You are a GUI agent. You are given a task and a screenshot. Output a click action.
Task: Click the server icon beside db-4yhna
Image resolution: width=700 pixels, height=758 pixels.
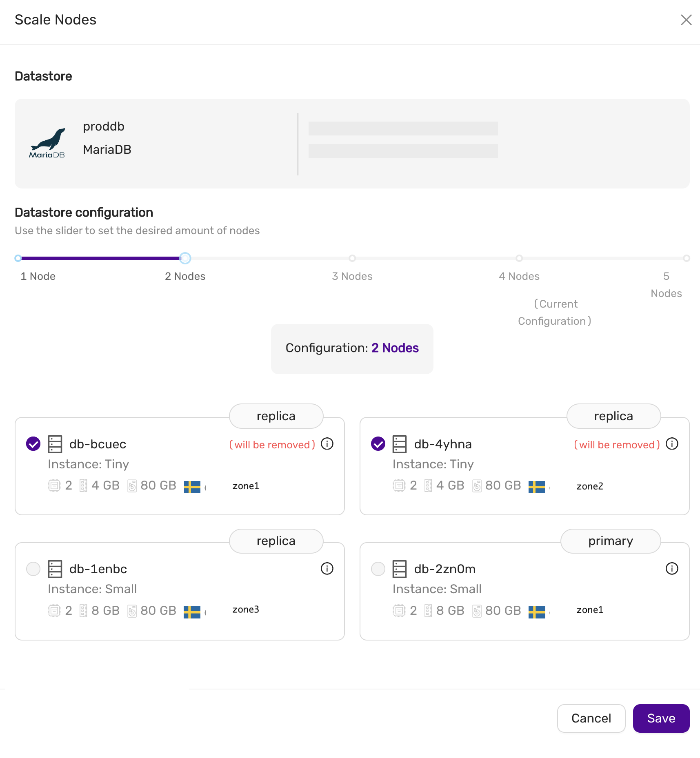[x=399, y=444]
